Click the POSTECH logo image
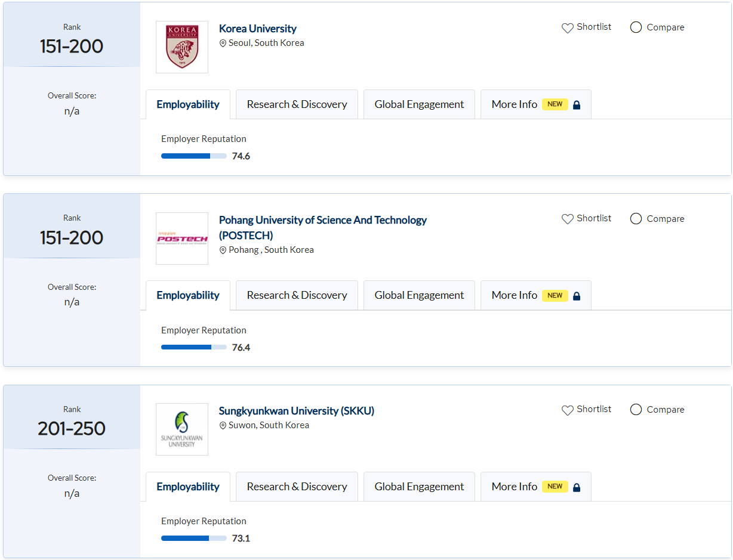The image size is (733, 560). pos(181,239)
